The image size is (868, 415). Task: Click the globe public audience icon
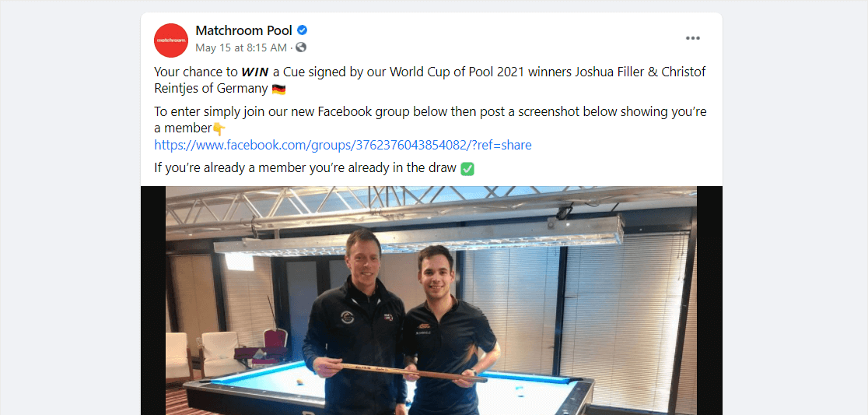click(x=301, y=47)
